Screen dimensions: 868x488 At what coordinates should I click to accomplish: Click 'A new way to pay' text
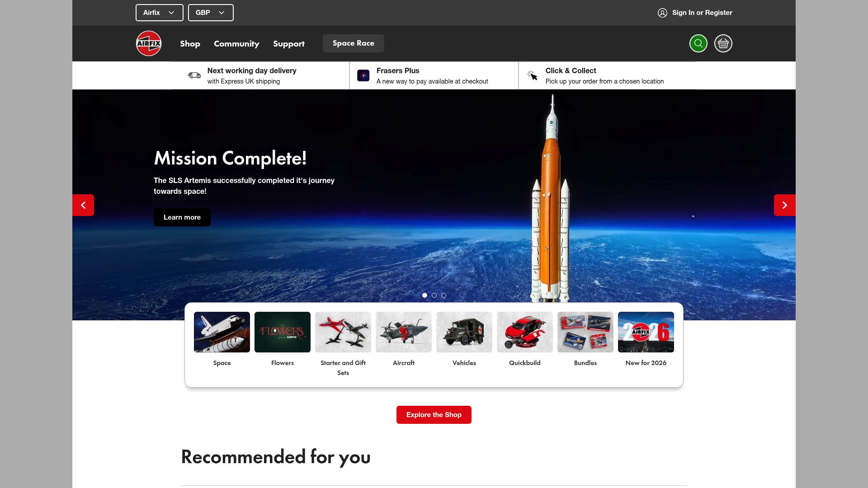(x=432, y=81)
